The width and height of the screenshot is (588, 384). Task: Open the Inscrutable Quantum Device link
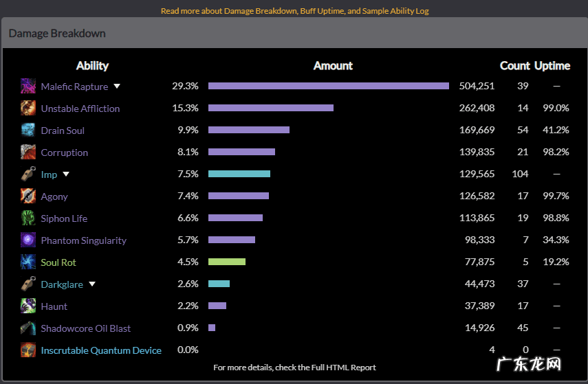[x=101, y=350]
